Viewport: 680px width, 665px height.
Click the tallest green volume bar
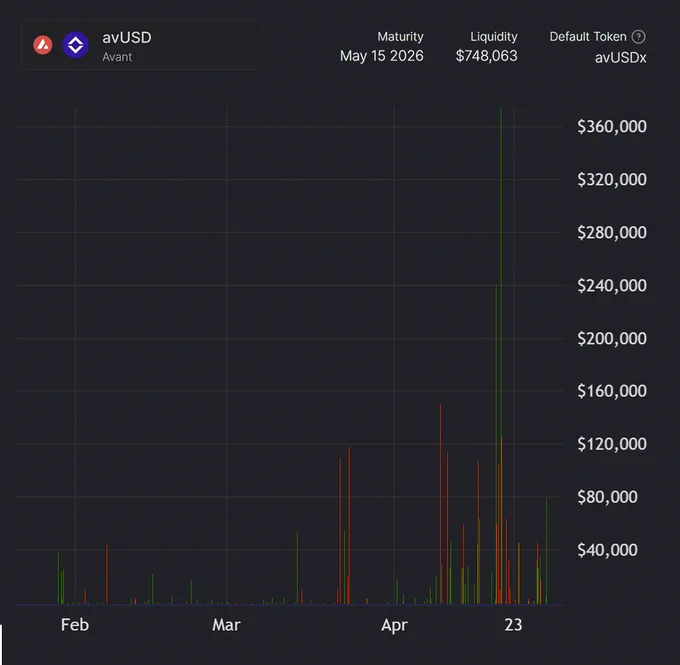(x=501, y=355)
